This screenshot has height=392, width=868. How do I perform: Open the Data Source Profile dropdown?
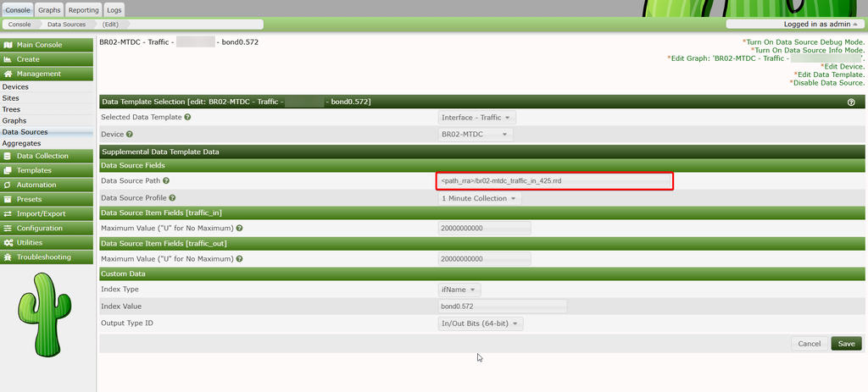(480, 198)
